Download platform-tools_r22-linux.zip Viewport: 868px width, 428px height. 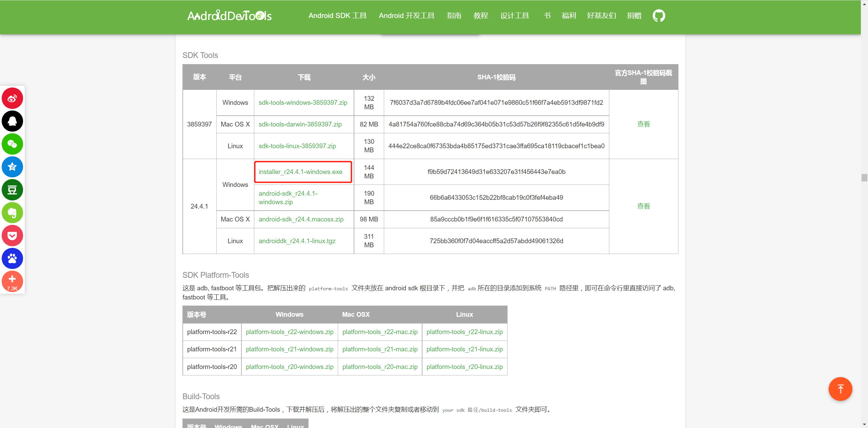465,332
